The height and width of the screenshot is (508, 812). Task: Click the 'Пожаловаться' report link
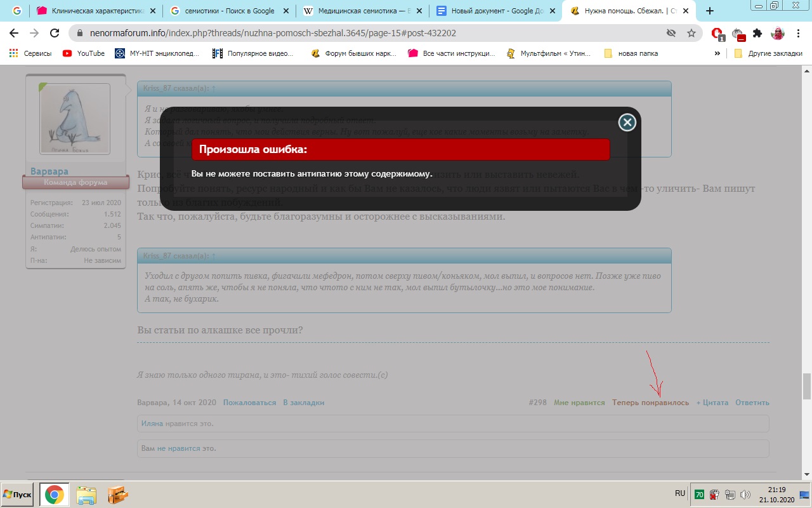(x=249, y=403)
